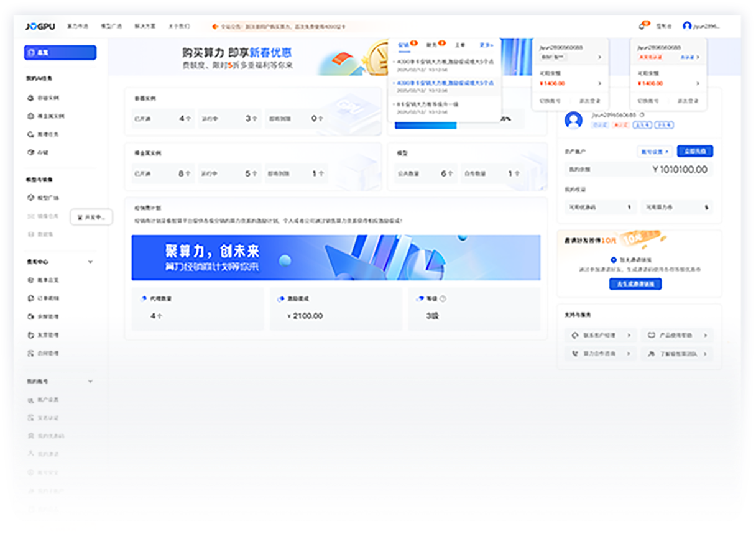Switch to the 财务 tab in notifications popup
Screen dimensions: 756x542
click(431, 45)
